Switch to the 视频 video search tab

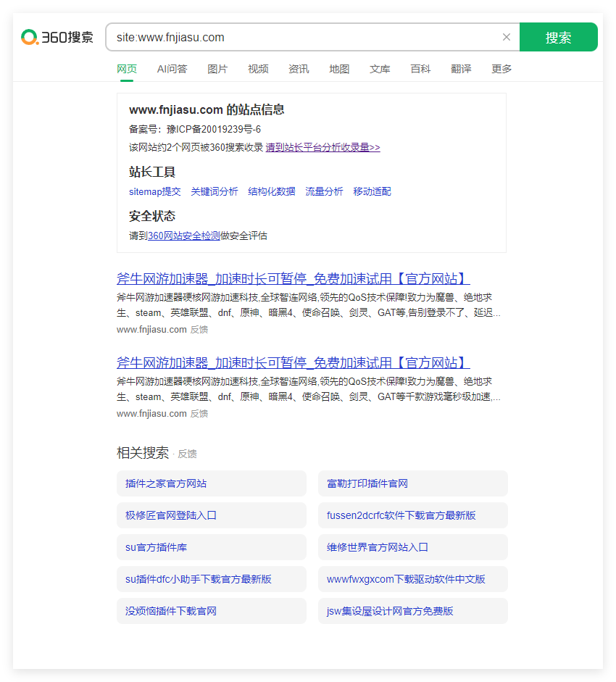258,69
